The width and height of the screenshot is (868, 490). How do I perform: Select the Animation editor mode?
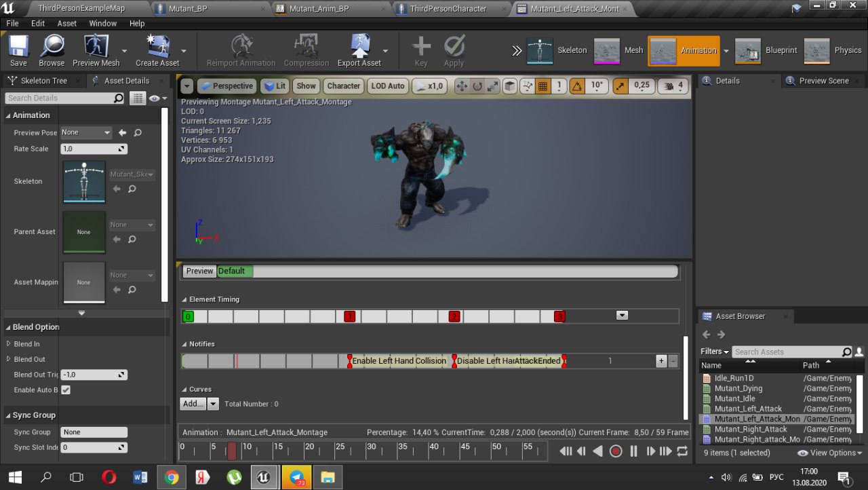click(684, 50)
